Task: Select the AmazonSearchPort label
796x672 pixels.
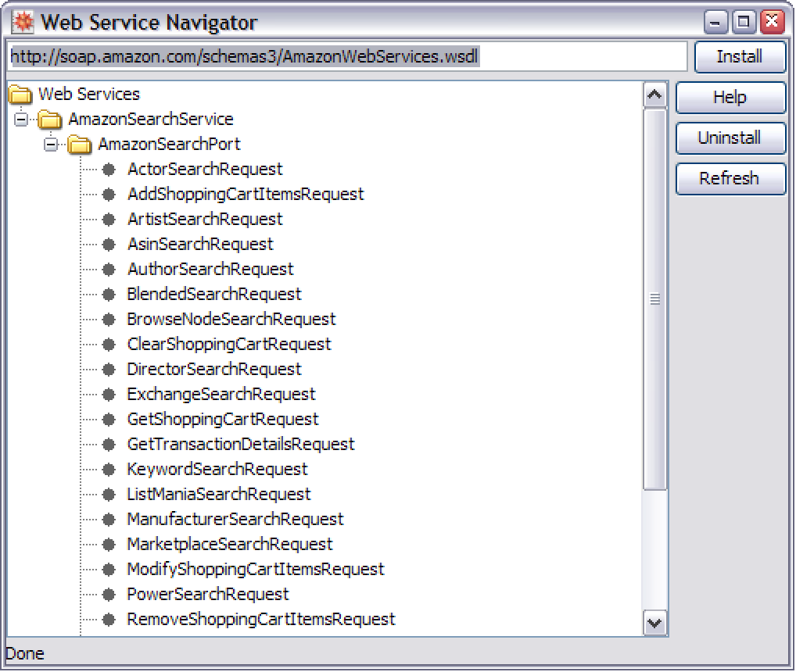Action: 169,145
